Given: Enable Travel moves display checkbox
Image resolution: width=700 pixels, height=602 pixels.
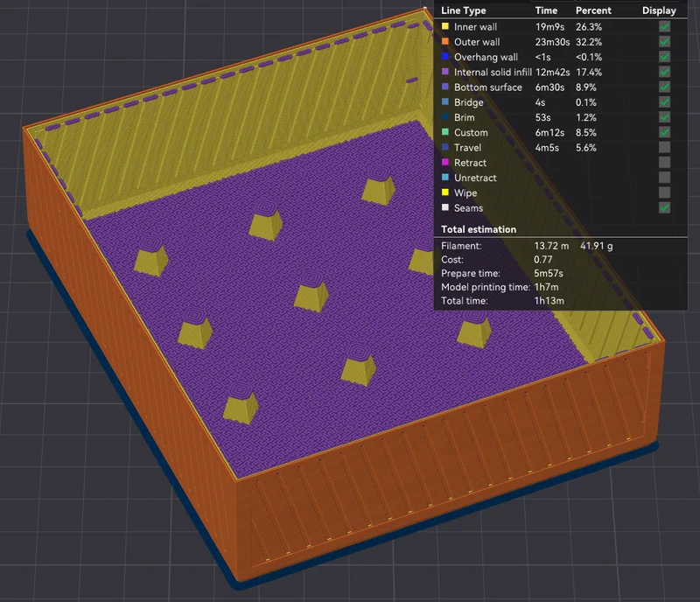Looking at the screenshot, I should tap(664, 147).
